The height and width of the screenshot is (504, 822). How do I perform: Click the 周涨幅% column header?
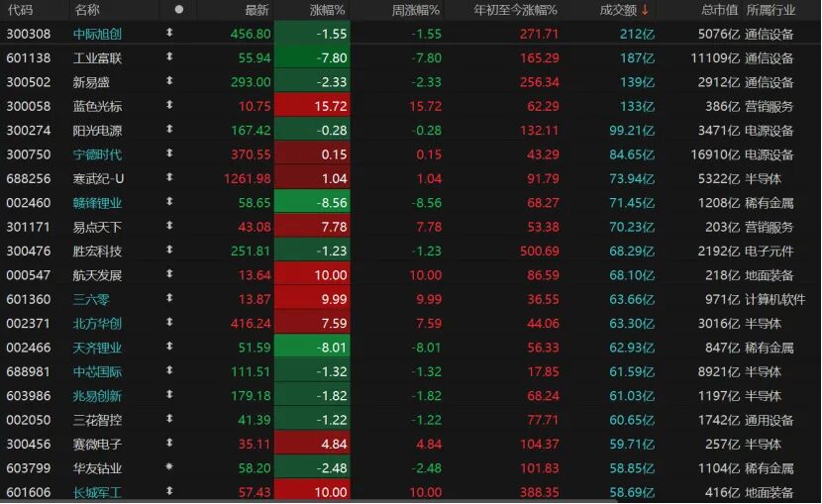416,10
